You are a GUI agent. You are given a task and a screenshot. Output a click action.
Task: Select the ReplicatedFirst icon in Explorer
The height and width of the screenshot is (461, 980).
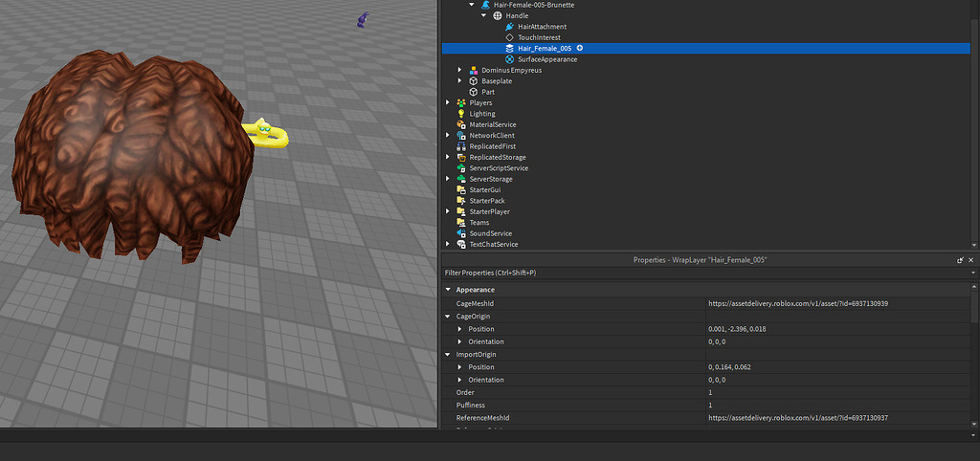461,146
